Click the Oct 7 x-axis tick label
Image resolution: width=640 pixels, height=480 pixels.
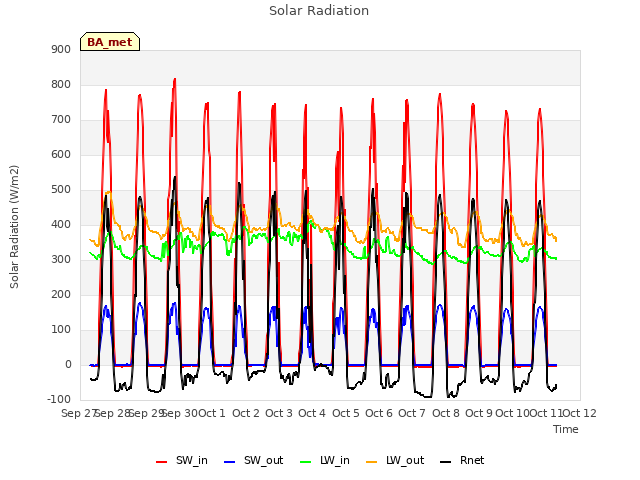coord(412,413)
